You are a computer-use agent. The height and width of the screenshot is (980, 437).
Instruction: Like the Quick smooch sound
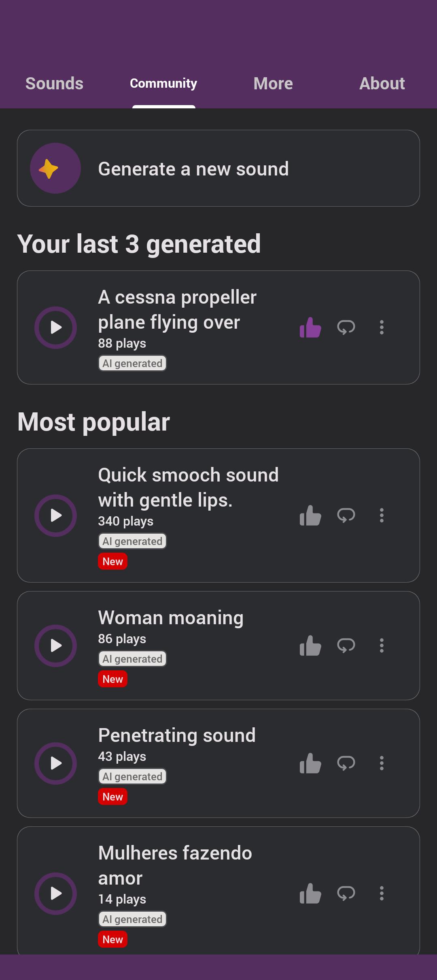click(x=310, y=515)
